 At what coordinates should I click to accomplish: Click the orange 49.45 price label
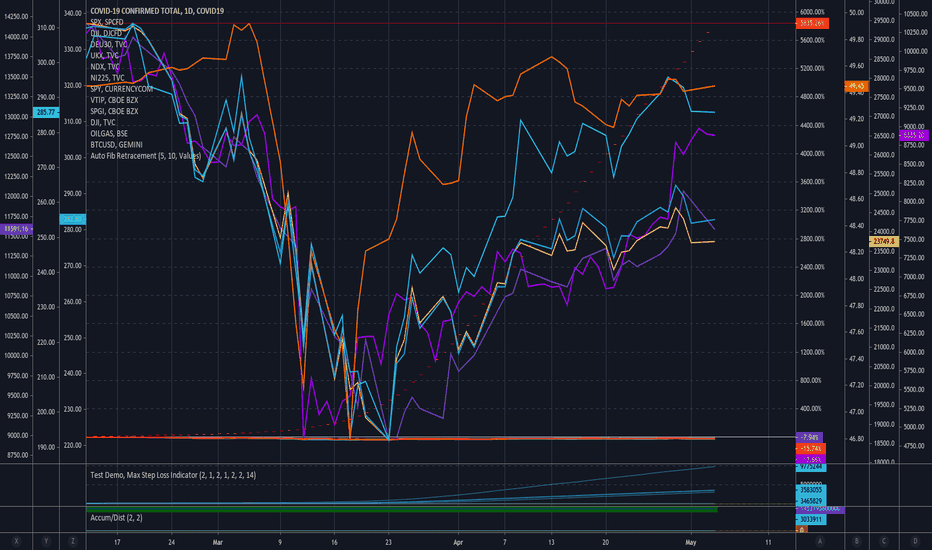point(857,86)
